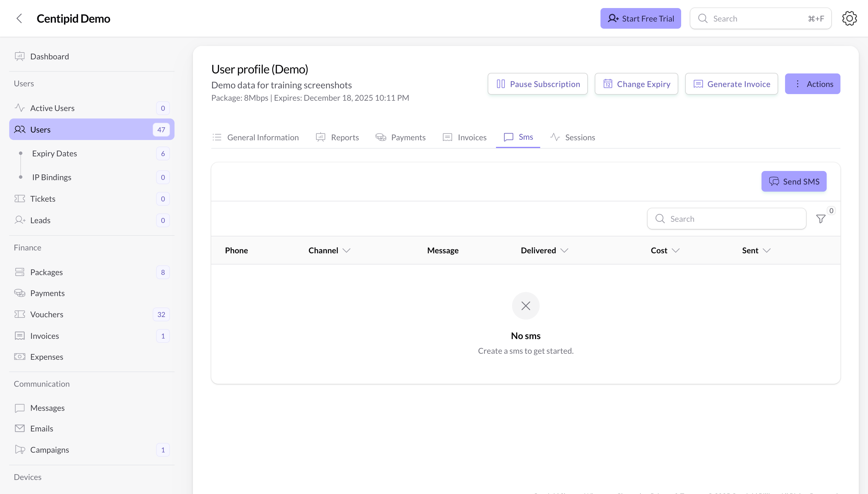Click the settings gear icon
This screenshot has width=868, height=494.
coord(849,18)
